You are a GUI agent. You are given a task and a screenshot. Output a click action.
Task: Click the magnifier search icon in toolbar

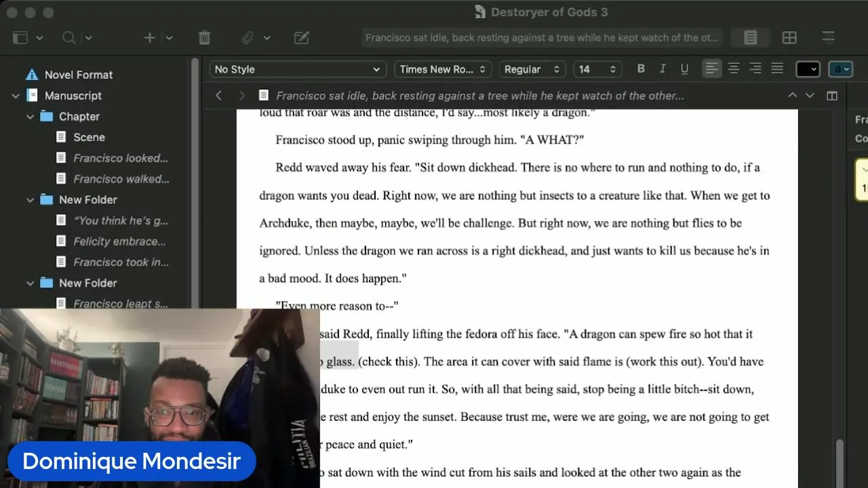coord(68,38)
